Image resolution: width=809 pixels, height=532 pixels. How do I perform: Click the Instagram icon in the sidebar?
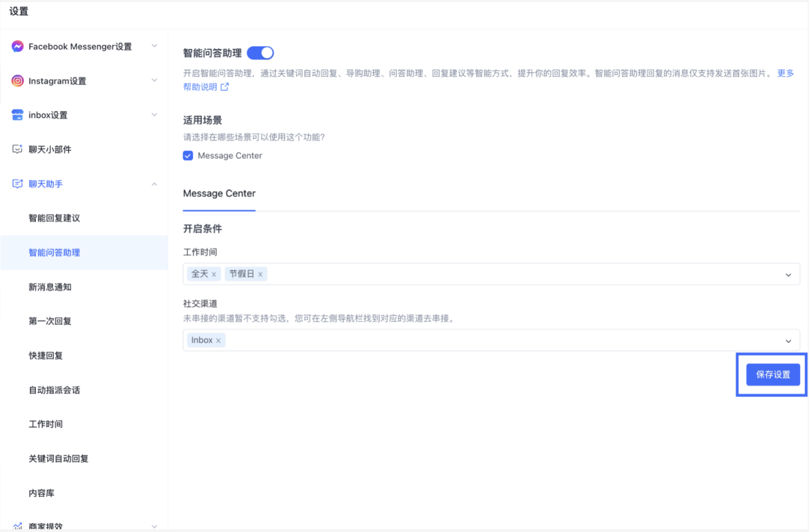click(x=17, y=81)
